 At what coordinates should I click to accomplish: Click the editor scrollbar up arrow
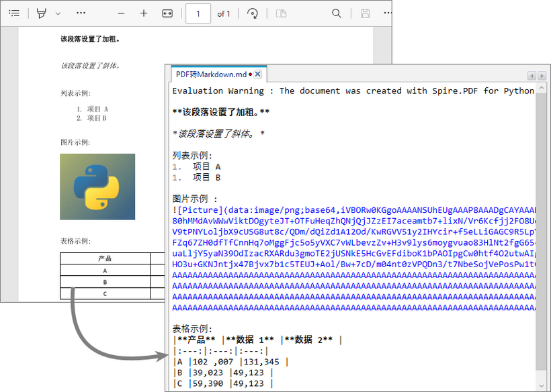click(x=542, y=88)
